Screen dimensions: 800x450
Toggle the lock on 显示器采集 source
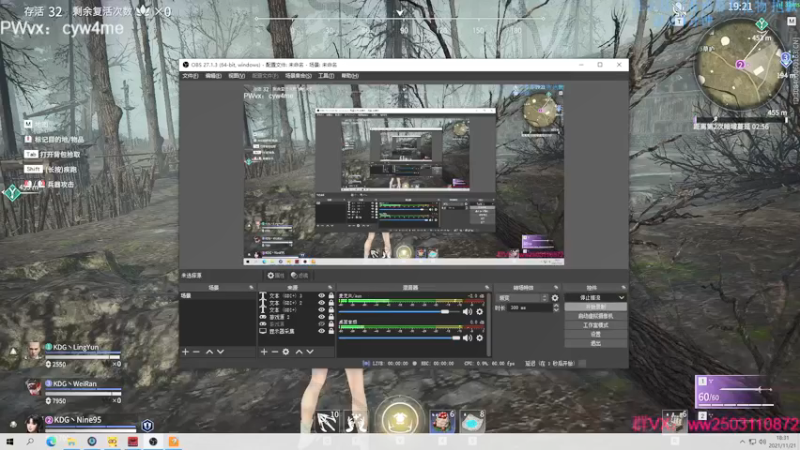(x=331, y=331)
